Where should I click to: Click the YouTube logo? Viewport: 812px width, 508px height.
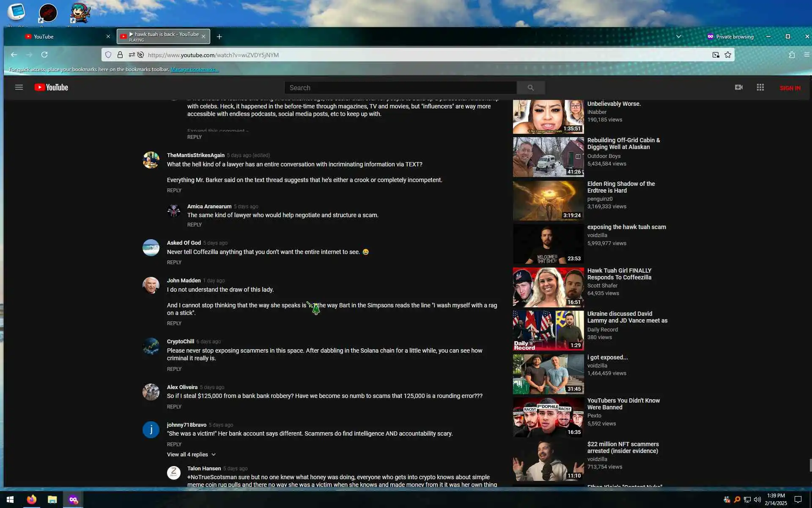[51, 88]
